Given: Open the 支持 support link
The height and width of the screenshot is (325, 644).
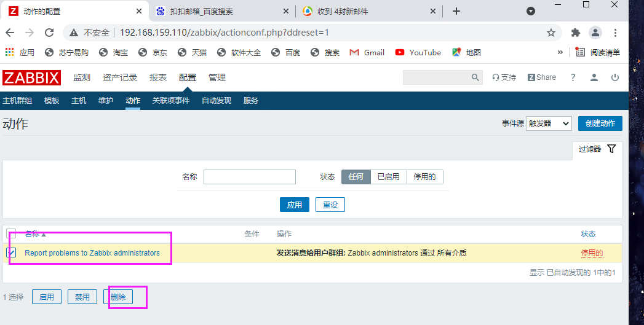Looking at the screenshot, I should click(x=504, y=77).
